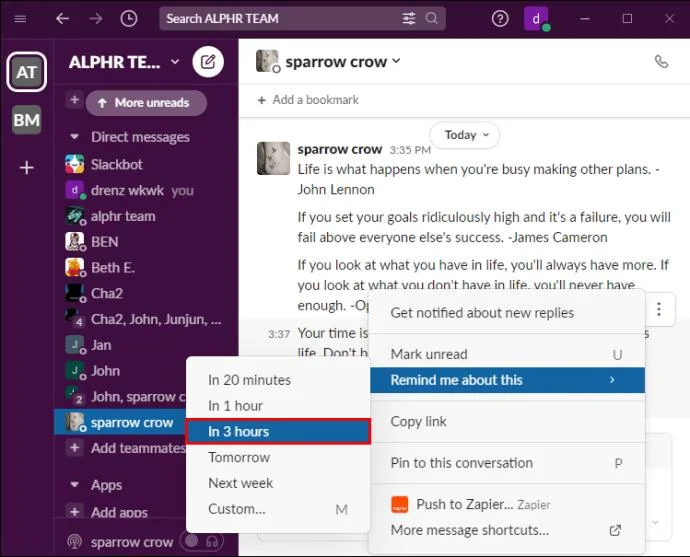Select the AT workspace icon
The height and width of the screenshot is (557, 690).
[x=26, y=72]
